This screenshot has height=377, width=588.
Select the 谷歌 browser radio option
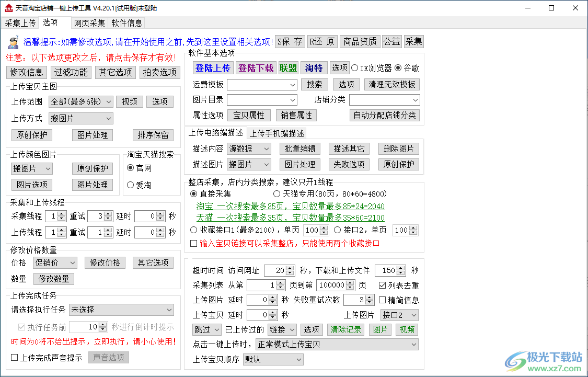[x=407, y=68]
